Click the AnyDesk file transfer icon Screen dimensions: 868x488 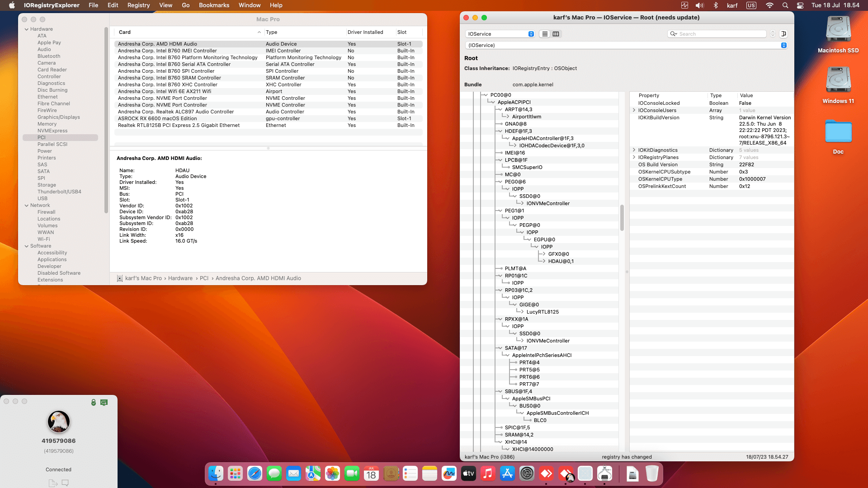(x=53, y=483)
